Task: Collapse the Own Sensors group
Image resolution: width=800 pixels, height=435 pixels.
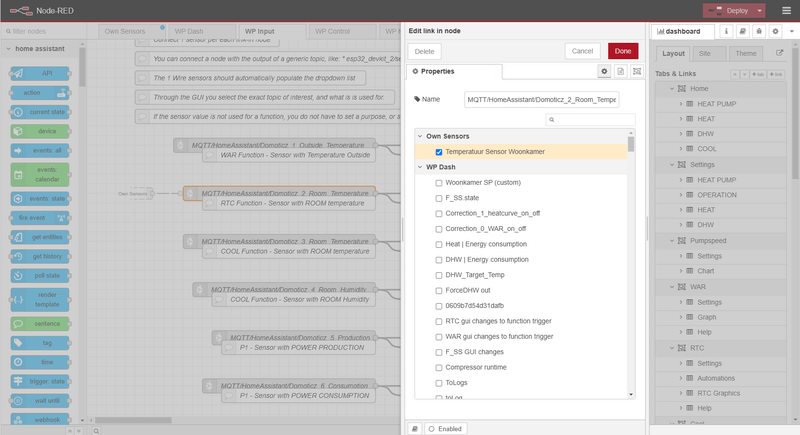Action: [x=420, y=136]
